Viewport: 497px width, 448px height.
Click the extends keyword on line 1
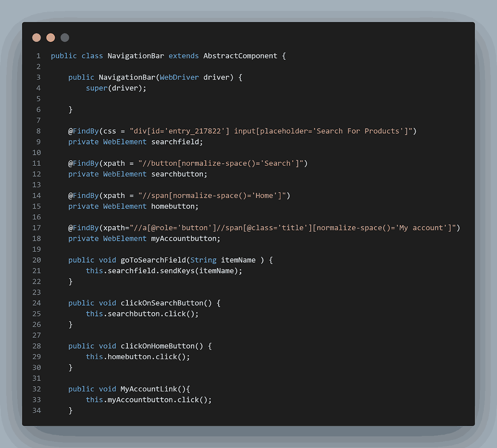click(184, 56)
